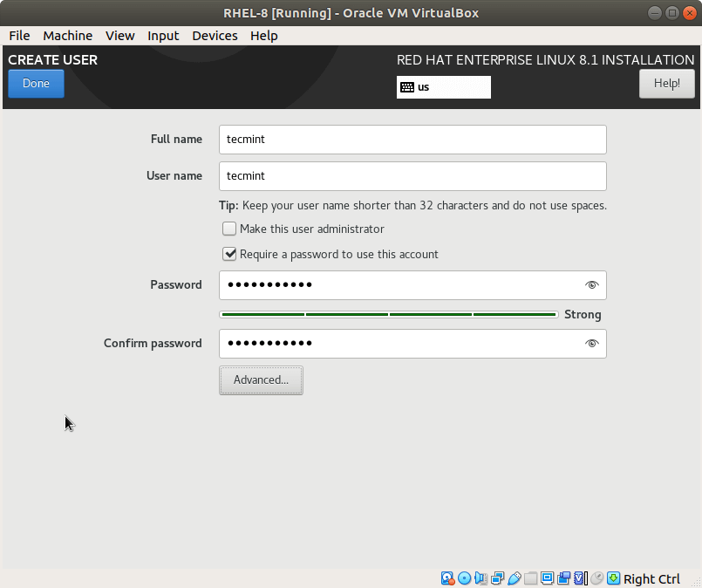
Task: Open the Devices menu
Action: tap(215, 36)
